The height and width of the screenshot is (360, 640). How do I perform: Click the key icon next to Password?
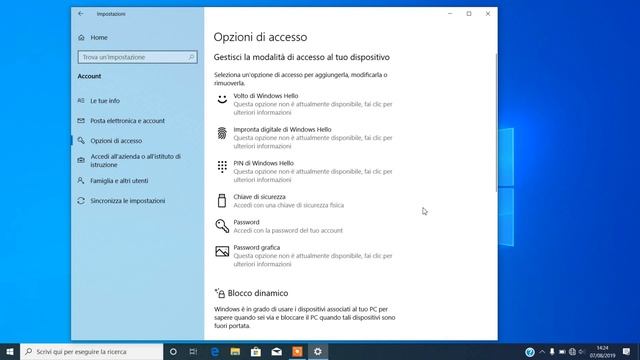pos(222,226)
